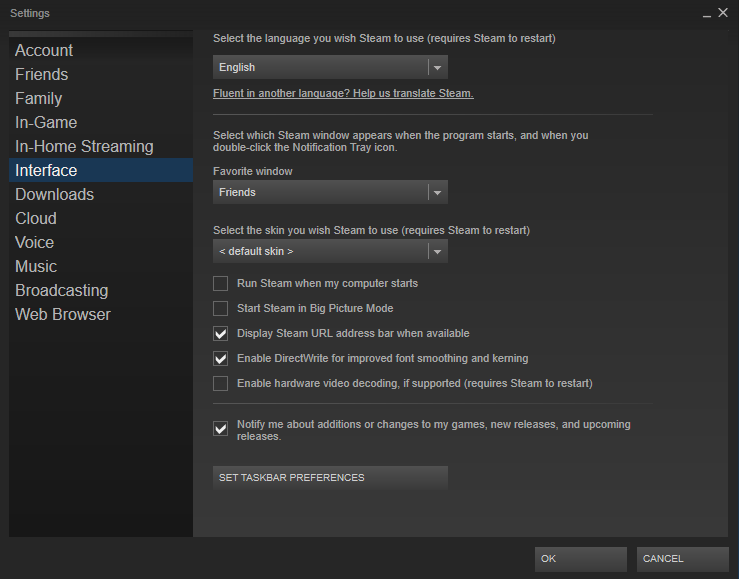Open Broadcasting settings
The height and width of the screenshot is (579, 739).
coord(101,291)
